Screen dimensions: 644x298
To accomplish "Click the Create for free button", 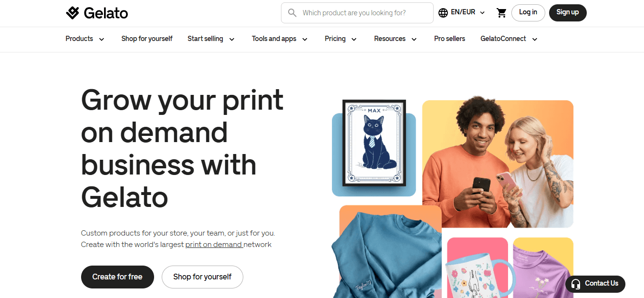I will [117, 277].
